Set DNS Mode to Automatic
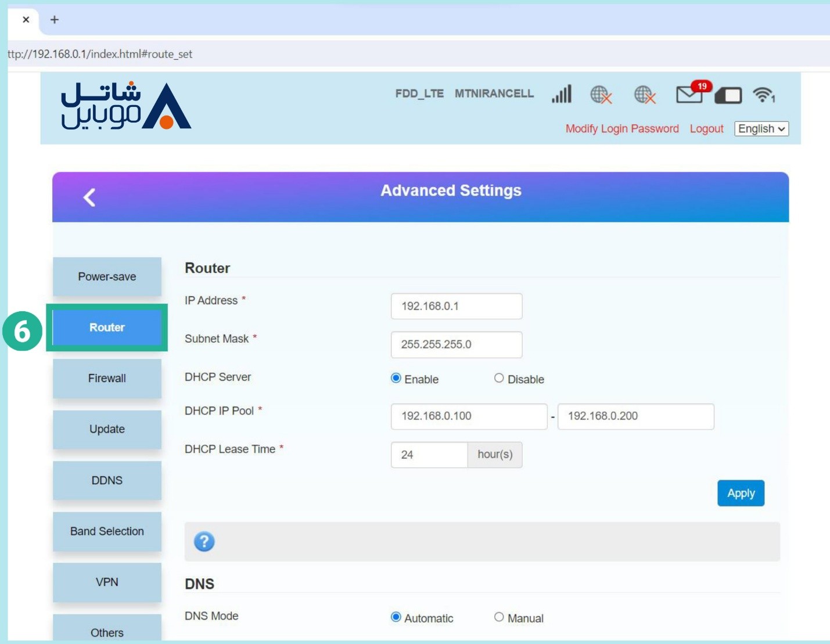This screenshot has height=644, width=830. pyautogui.click(x=396, y=617)
